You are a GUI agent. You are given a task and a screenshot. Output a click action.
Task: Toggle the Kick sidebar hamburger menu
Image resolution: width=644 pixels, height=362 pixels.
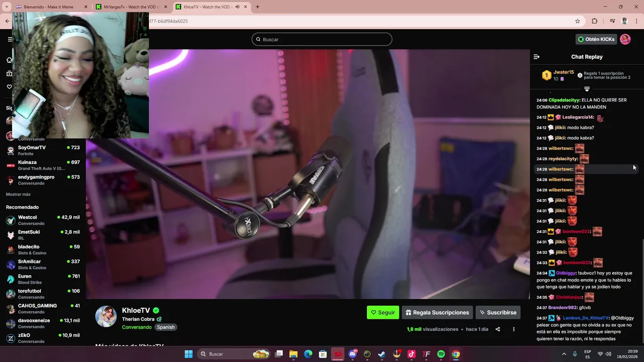click(x=10, y=39)
